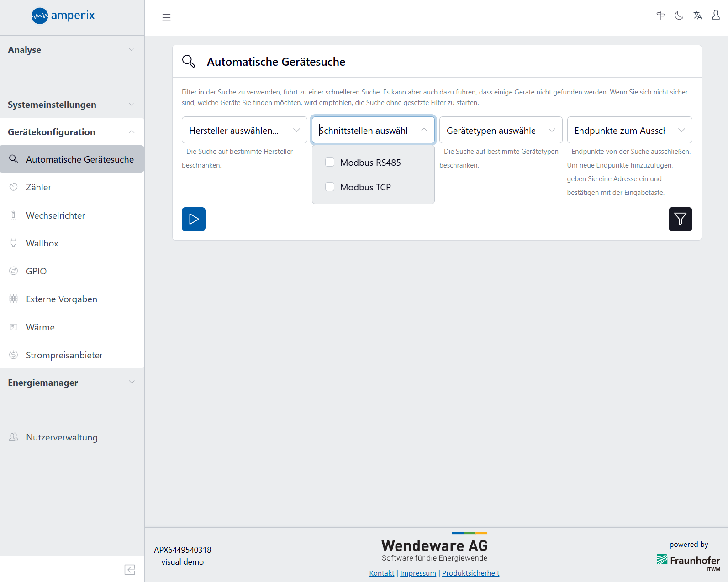Click the blue start search play button

click(x=194, y=219)
